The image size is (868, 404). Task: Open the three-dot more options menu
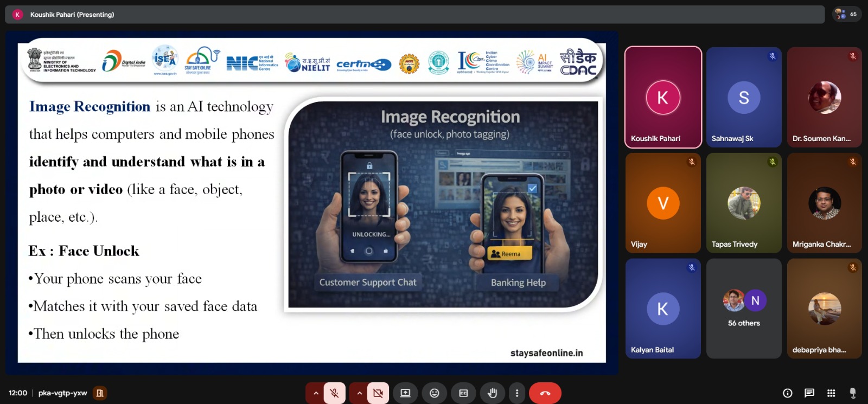coord(516,393)
